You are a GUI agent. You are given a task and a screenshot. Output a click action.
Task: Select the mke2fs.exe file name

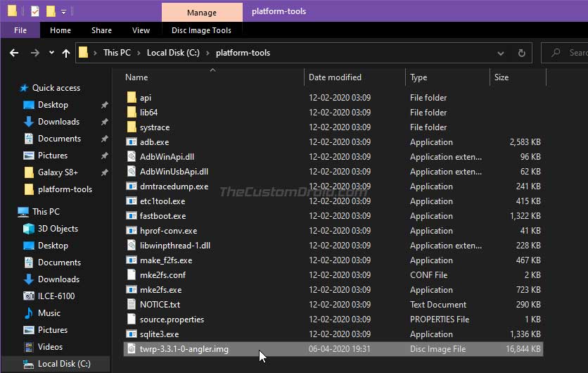[160, 290]
